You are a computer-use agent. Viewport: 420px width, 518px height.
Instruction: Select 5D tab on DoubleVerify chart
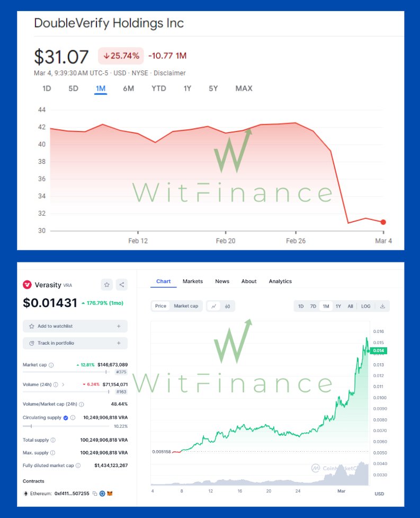coord(73,88)
